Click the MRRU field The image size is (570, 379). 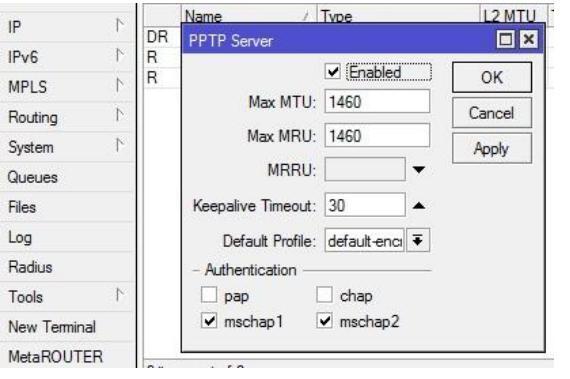(365, 169)
